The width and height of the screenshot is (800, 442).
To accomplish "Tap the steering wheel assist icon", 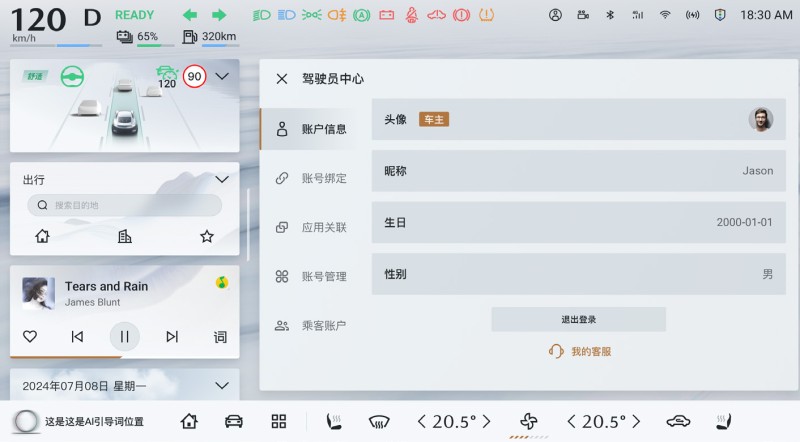I will (72, 77).
